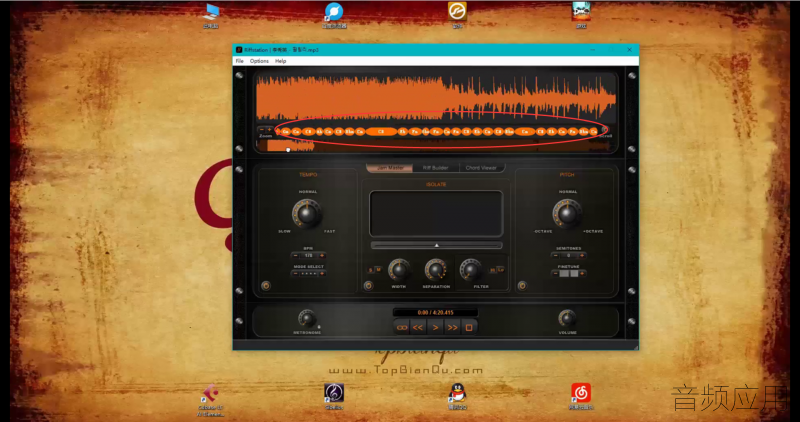Click the Tempo speed knob
800x422 pixels.
click(x=307, y=213)
